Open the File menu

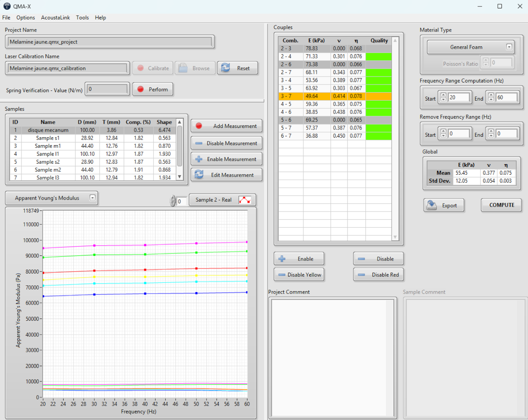6,17
